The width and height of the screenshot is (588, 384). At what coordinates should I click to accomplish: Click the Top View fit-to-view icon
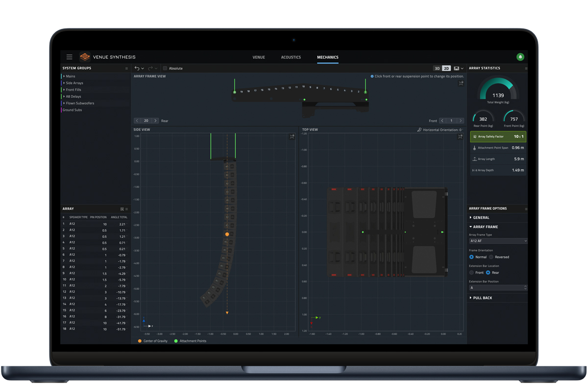click(460, 137)
